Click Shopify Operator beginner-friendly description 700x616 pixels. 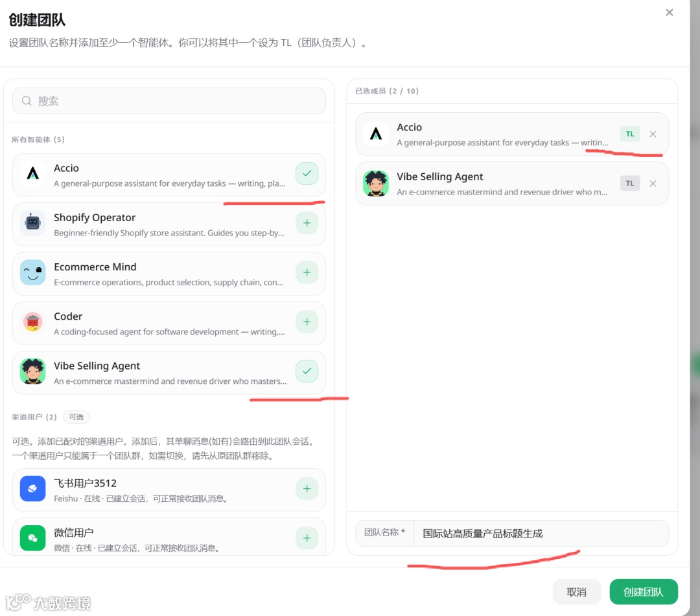click(169, 233)
